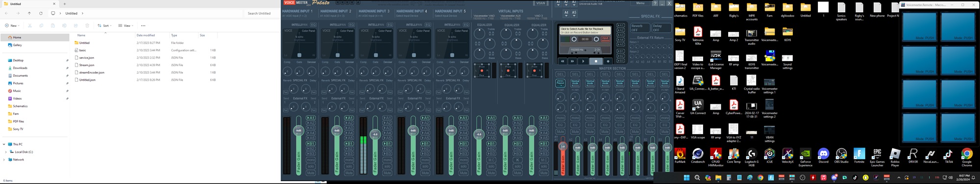The height and width of the screenshot is (184, 980).
Task: Open Epic Games Launcher desktop icon
Action: coord(877,158)
